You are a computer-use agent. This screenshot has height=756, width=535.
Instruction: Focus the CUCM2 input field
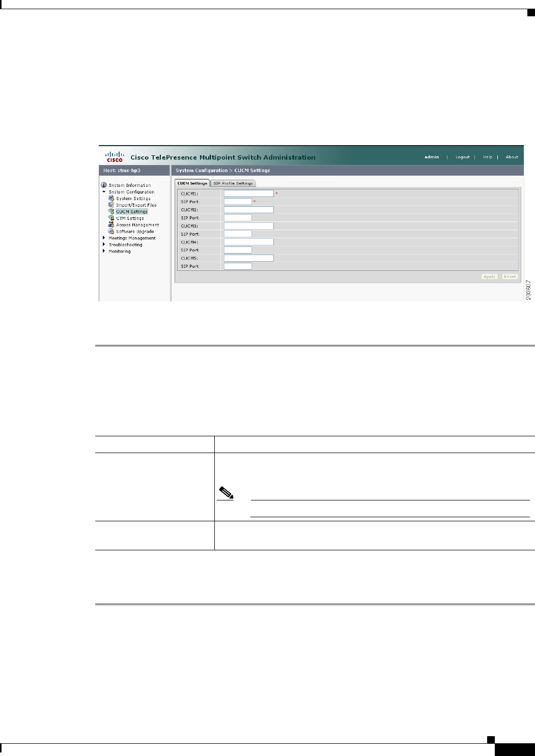click(x=248, y=210)
